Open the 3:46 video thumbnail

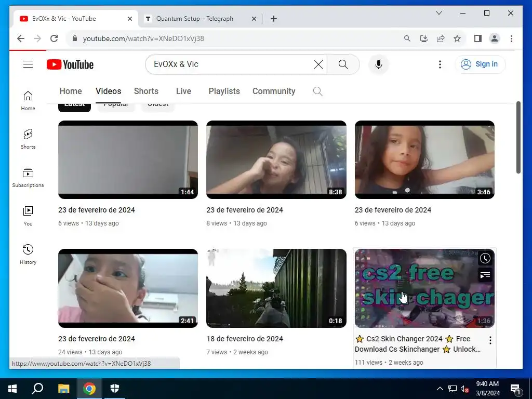(x=424, y=159)
